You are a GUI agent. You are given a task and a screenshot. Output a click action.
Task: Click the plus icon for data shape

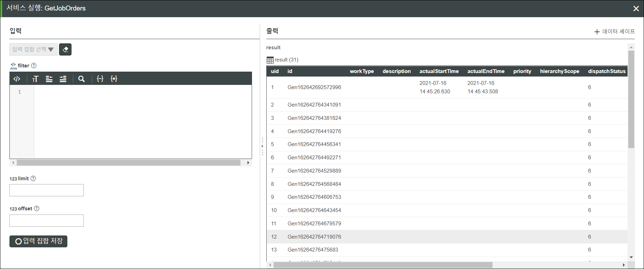pos(597,32)
